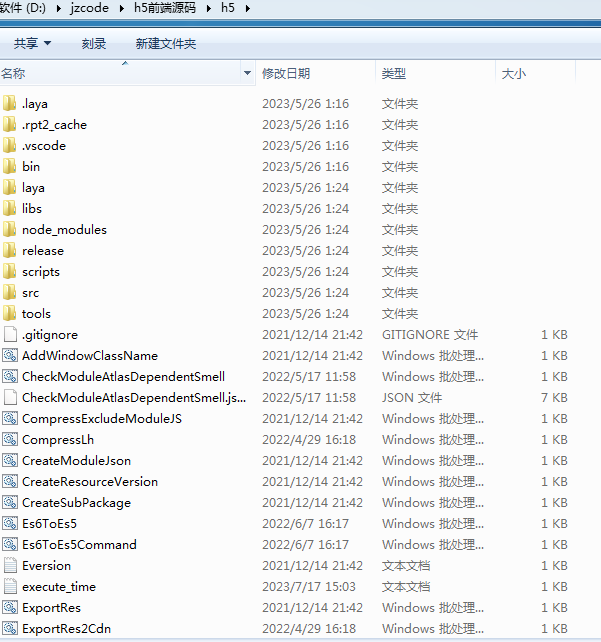Screen dimensions: 601x642
Task: Select the scripts folder name
Action: point(41,272)
